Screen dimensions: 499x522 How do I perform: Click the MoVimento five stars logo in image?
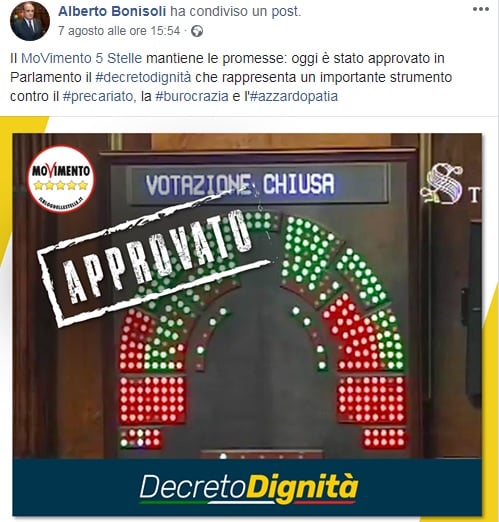click(x=61, y=179)
